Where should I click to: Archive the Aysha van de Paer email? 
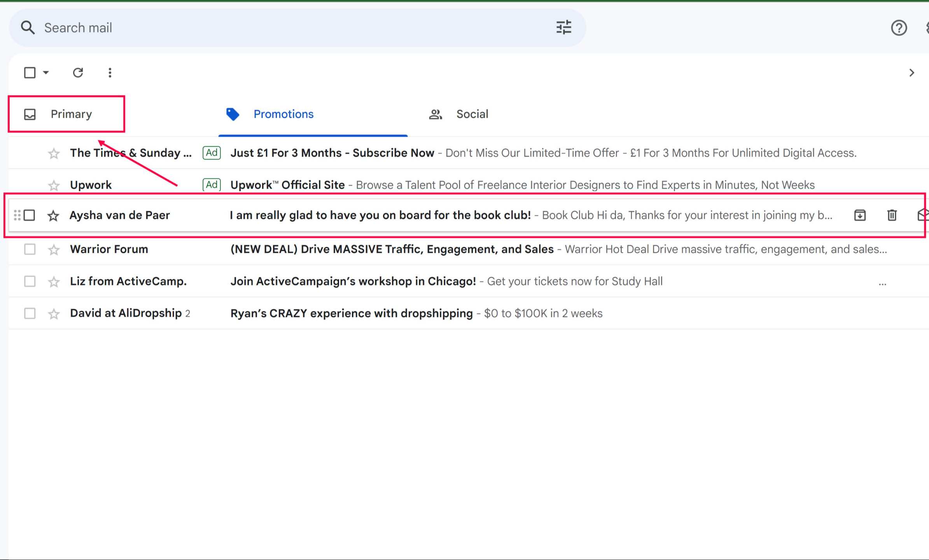point(860,215)
